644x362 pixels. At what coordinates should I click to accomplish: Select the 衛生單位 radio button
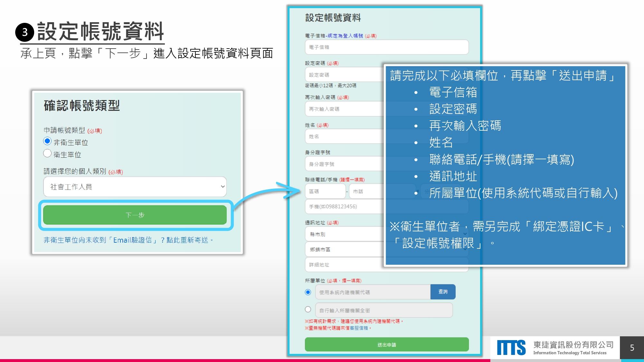(47, 153)
